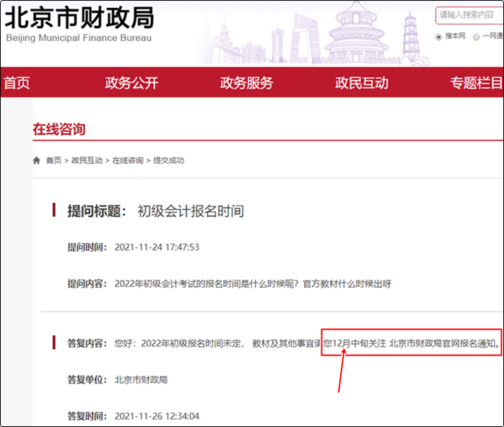Image resolution: width=504 pixels, height=427 pixels.
Task: Select the 搜本网 radio button
Action: coord(438,37)
